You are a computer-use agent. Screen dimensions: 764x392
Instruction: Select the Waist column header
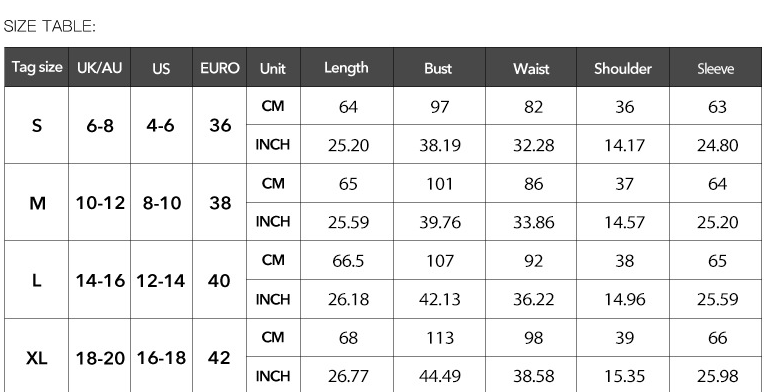click(531, 67)
